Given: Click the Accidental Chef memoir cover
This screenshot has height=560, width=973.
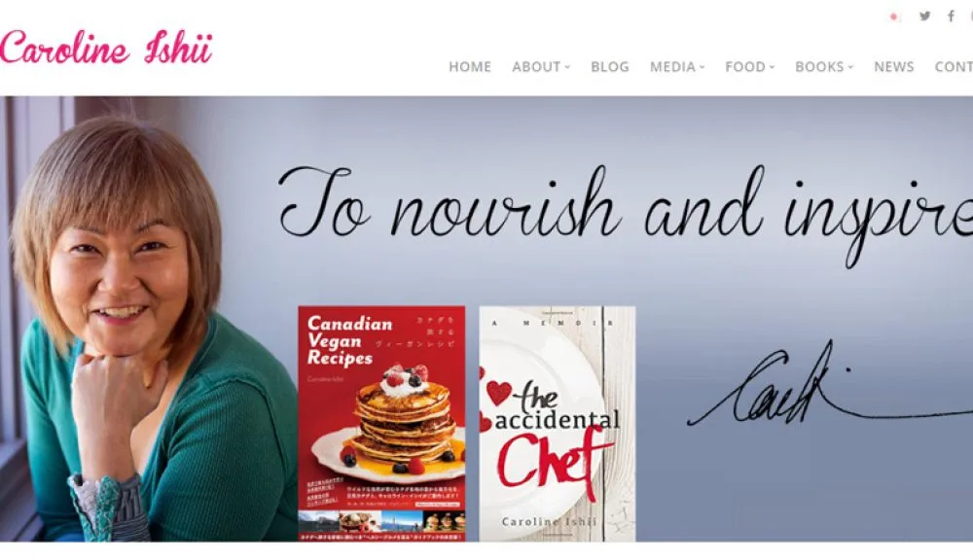Looking at the screenshot, I should coord(558,424).
